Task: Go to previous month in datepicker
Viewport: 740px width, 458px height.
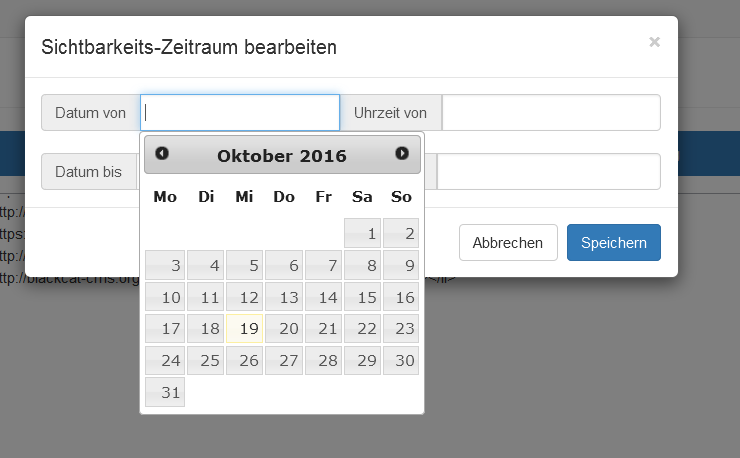Action: (162, 154)
